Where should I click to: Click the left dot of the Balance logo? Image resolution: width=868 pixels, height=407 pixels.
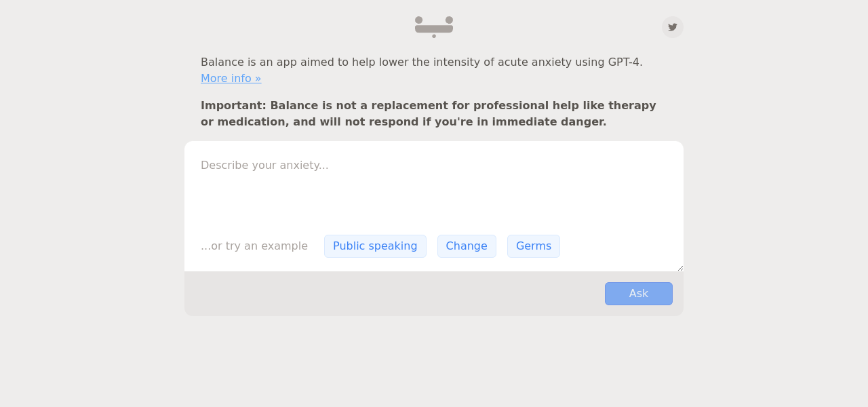419,20
